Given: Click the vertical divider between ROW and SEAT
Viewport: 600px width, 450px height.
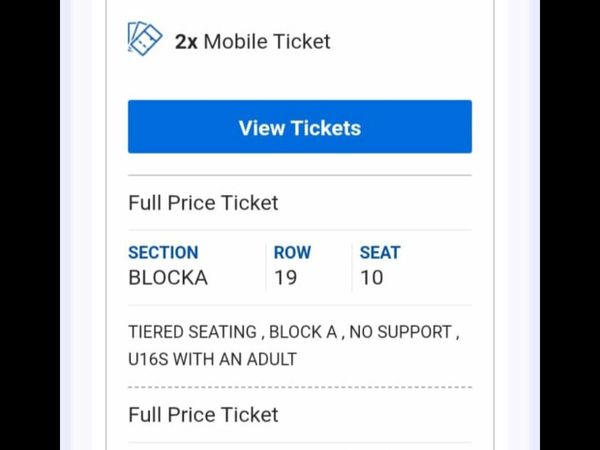Looking at the screenshot, I should coord(352,266).
